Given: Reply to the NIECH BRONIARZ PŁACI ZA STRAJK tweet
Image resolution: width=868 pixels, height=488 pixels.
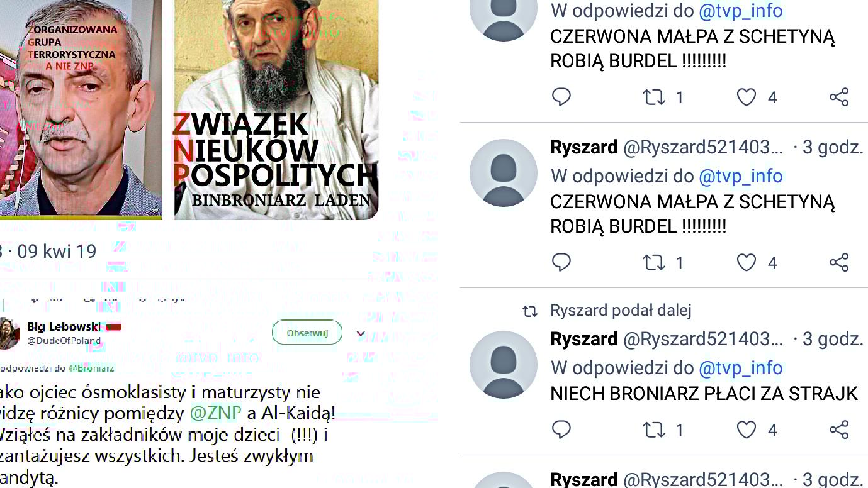Looking at the screenshot, I should tap(561, 430).
